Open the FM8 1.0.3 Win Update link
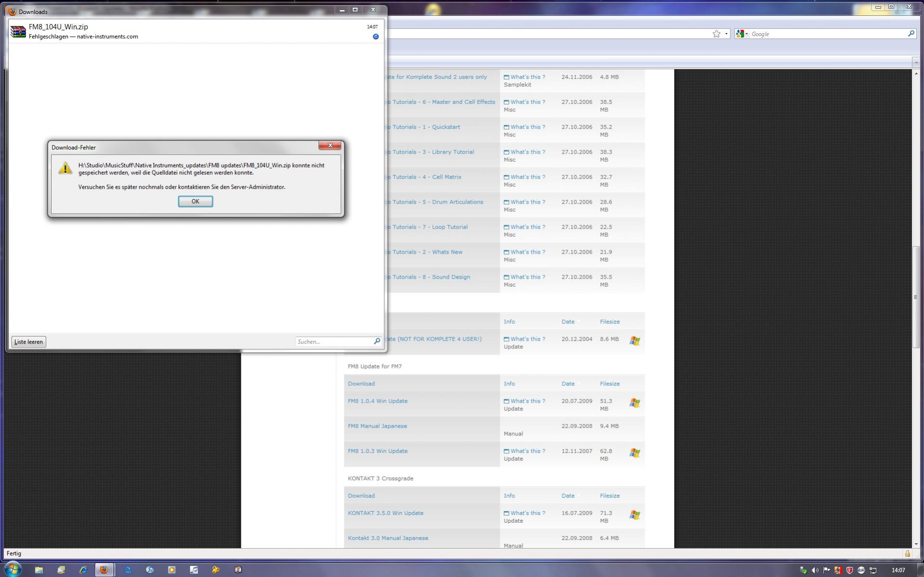The width and height of the screenshot is (924, 577). click(377, 451)
